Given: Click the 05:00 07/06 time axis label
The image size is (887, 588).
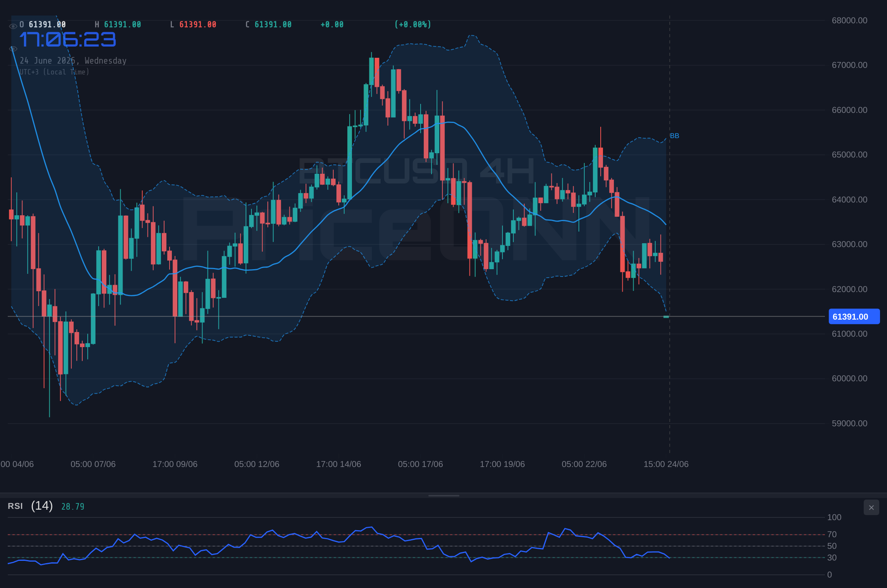Looking at the screenshot, I should (x=93, y=464).
